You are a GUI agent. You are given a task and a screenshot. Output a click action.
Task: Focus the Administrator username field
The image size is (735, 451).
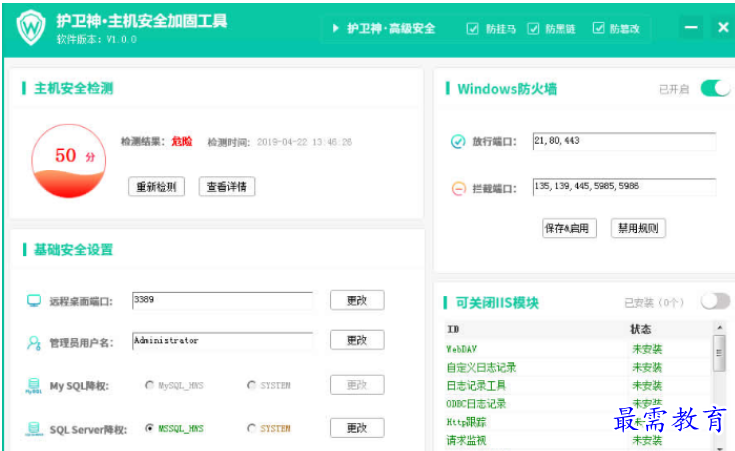click(x=223, y=341)
